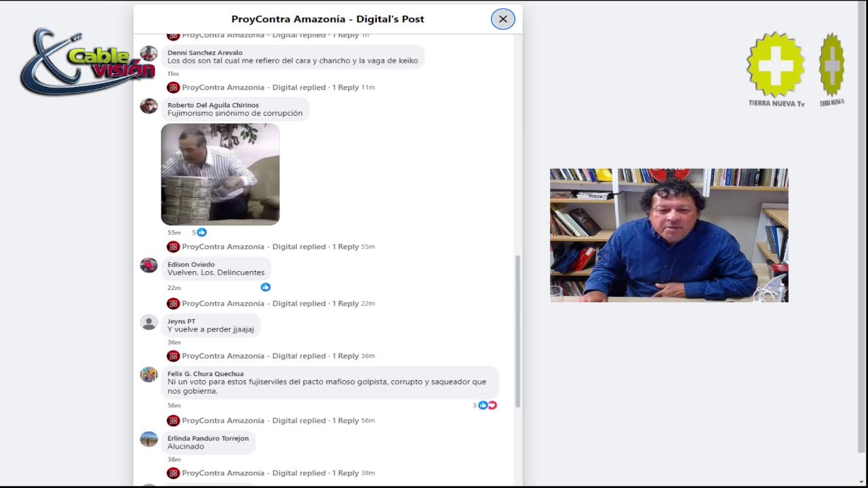The height and width of the screenshot is (488, 868).
Task: Open Roberto Del Aguila Chirinos name link
Action: (213, 105)
